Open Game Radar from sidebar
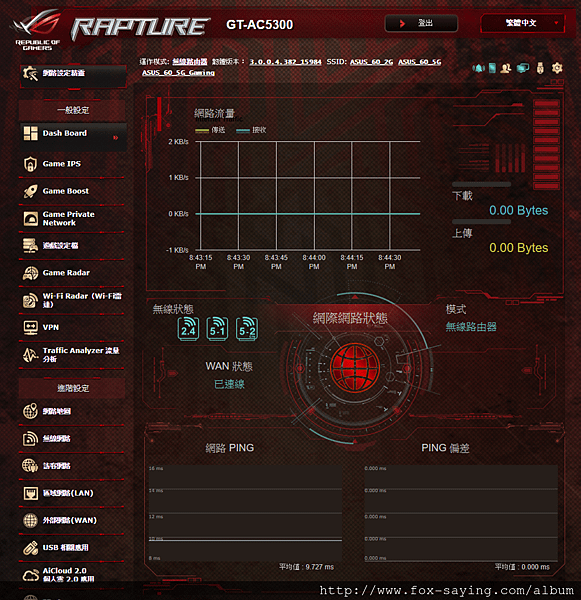 (72, 272)
